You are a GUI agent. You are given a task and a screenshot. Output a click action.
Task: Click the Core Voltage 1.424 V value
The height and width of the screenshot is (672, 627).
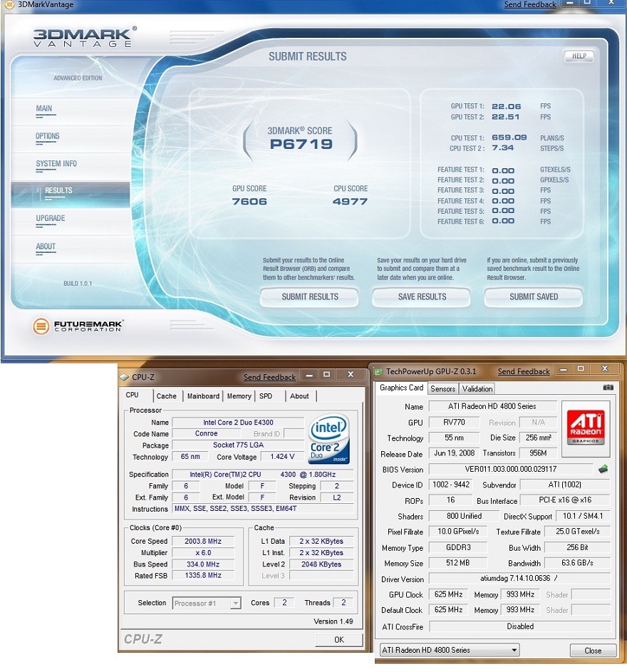pyautogui.click(x=282, y=457)
